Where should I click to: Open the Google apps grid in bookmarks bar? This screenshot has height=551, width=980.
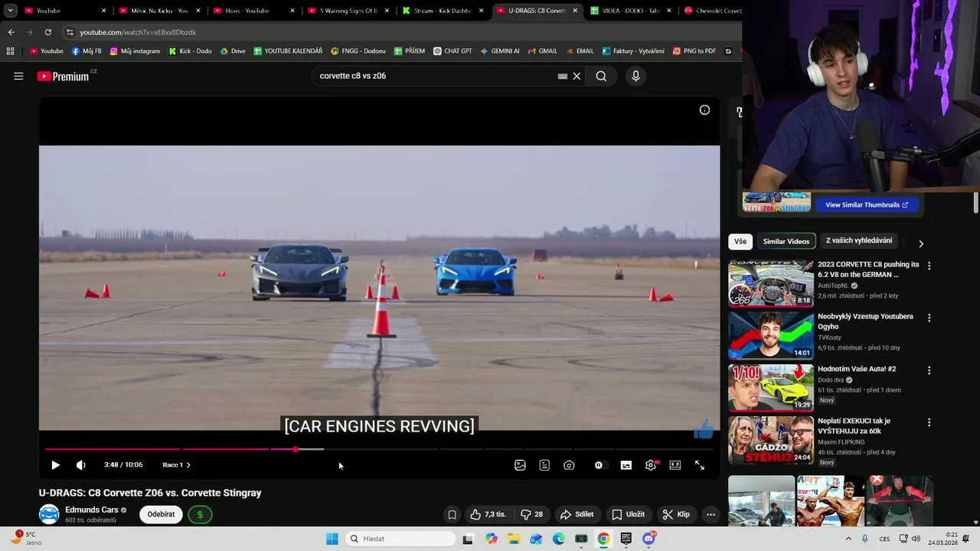tap(10, 51)
